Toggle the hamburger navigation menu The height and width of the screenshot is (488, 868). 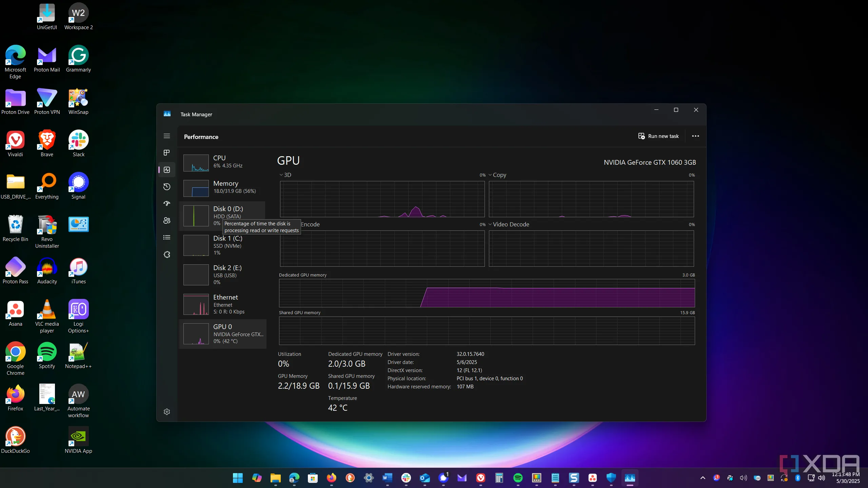tap(166, 136)
